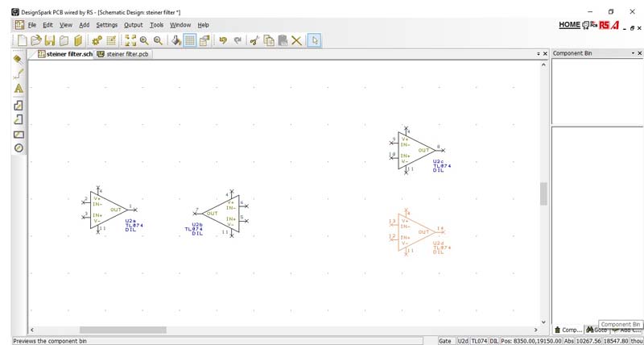
Task: Create a new document with the New icon
Action: pyautogui.click(x=23, y=40)
